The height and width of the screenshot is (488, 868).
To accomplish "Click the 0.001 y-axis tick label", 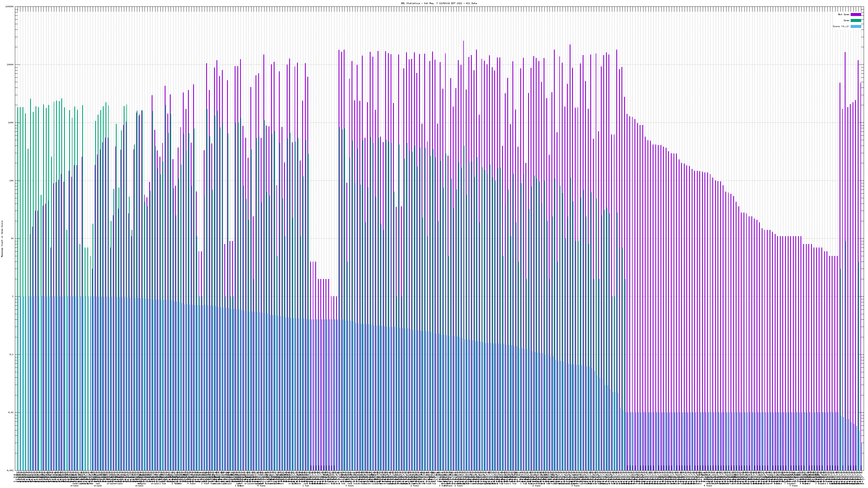I will pos(11,470).
